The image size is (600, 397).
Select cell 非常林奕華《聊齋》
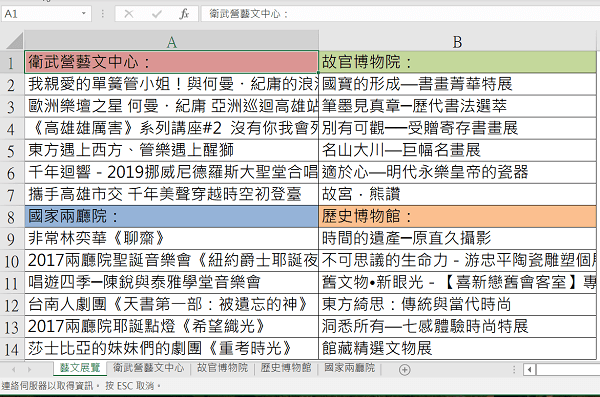point(171,239)
